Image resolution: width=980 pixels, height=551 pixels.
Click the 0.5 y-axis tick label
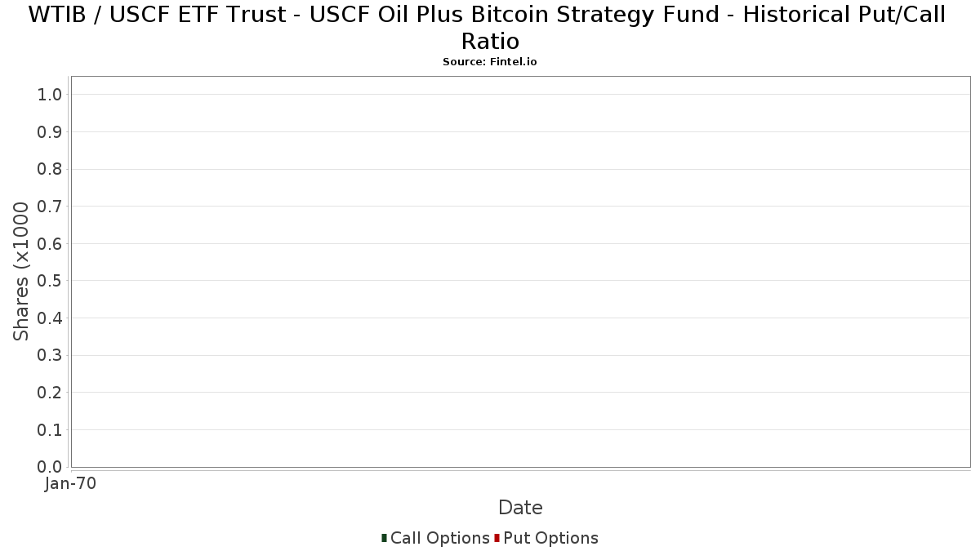coord(50,281)
